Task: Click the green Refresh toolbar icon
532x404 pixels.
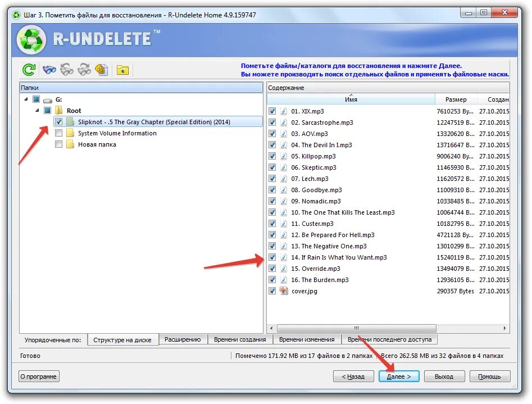Action: pos(29,70)
